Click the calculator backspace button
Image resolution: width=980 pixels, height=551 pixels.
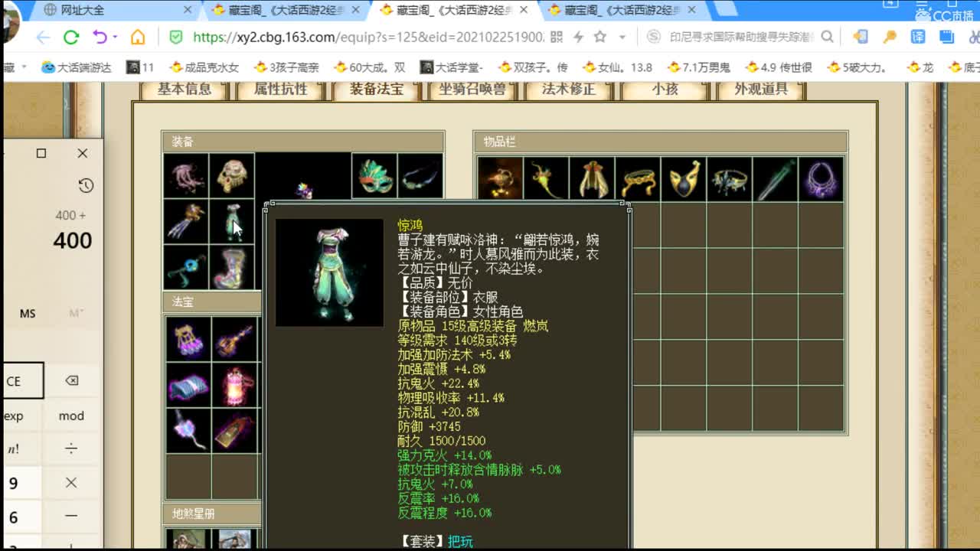tap(71, 381)
